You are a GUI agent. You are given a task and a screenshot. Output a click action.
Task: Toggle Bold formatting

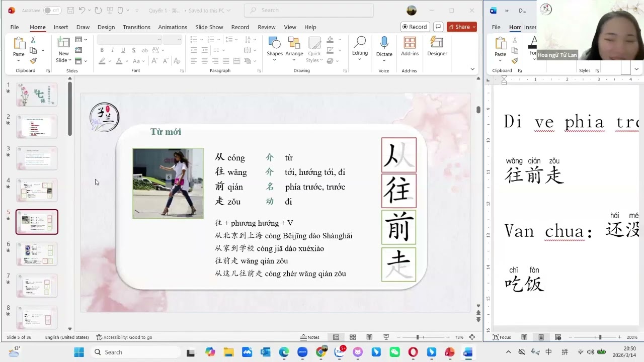click(x=102, y=50)
